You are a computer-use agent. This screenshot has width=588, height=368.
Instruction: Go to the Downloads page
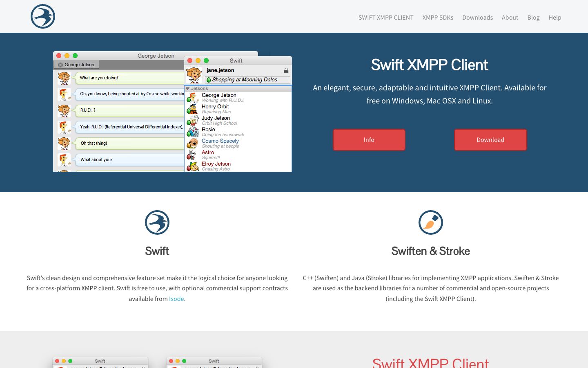coord(477,18)
